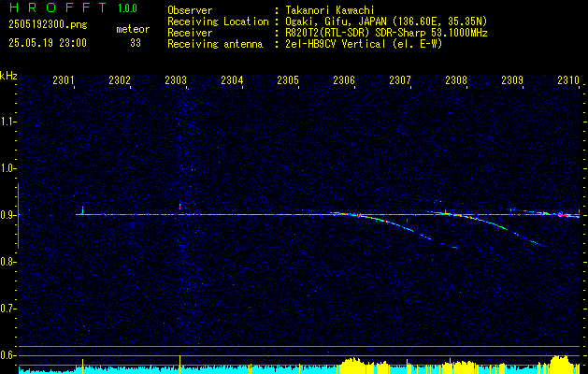Click the observer name Takanori Kawachi
This screenshot has width=588, height=374.
pos(330,10)
